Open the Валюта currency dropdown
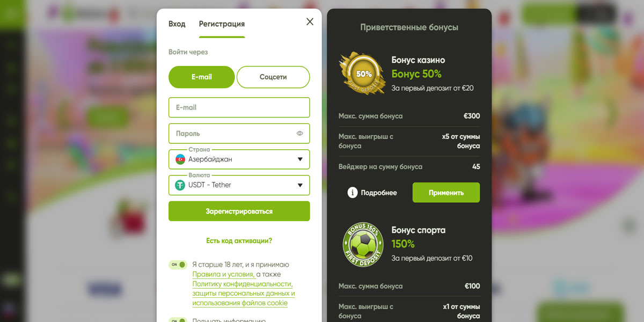The width and height of the screenshot is (644, 322). tap(239, 185)
